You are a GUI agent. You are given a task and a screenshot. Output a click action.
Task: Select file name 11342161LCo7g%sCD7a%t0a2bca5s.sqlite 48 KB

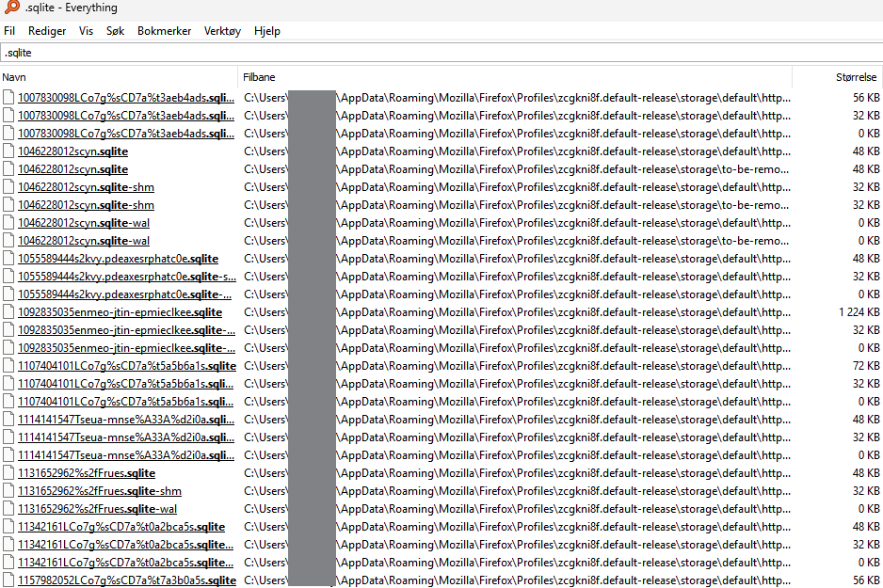point(121,527)
